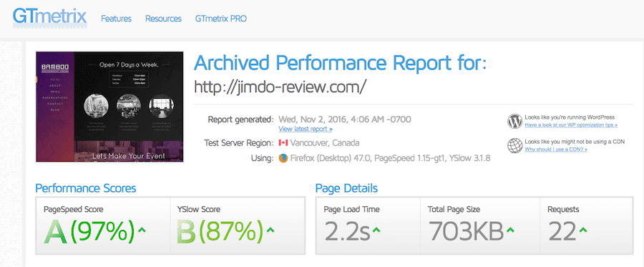Click the green arrow beside PageSpeed Score

pos(142,230)
